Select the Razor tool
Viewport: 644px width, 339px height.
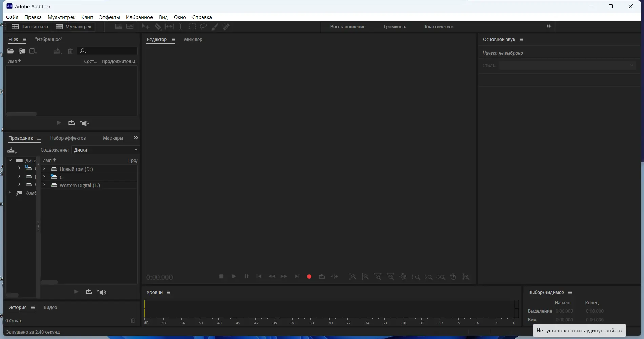click(158, 26)
